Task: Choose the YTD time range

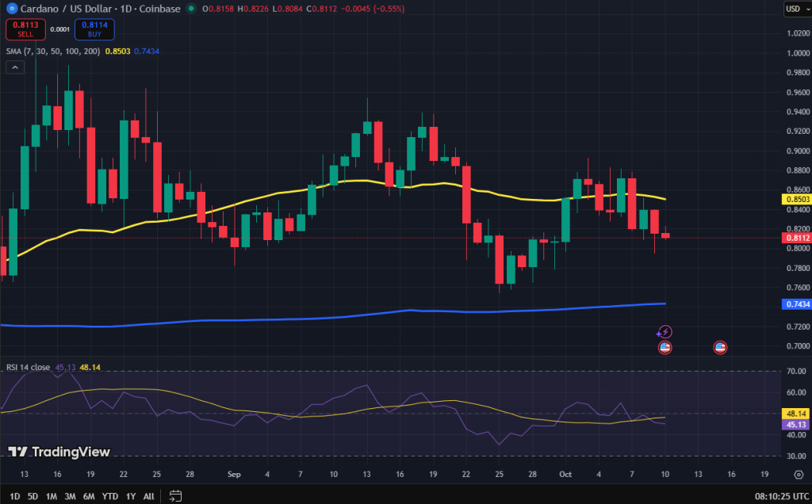Action: click(x=109, y=496)
